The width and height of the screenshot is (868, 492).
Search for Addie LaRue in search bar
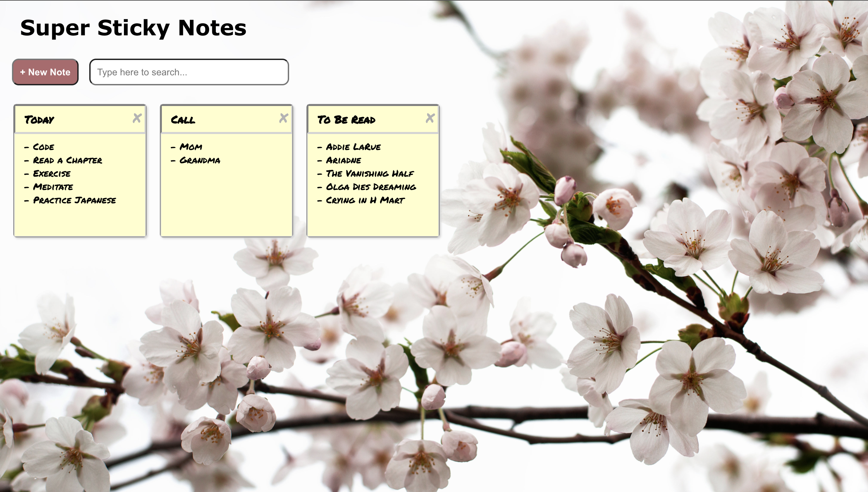tap(189, 72)
